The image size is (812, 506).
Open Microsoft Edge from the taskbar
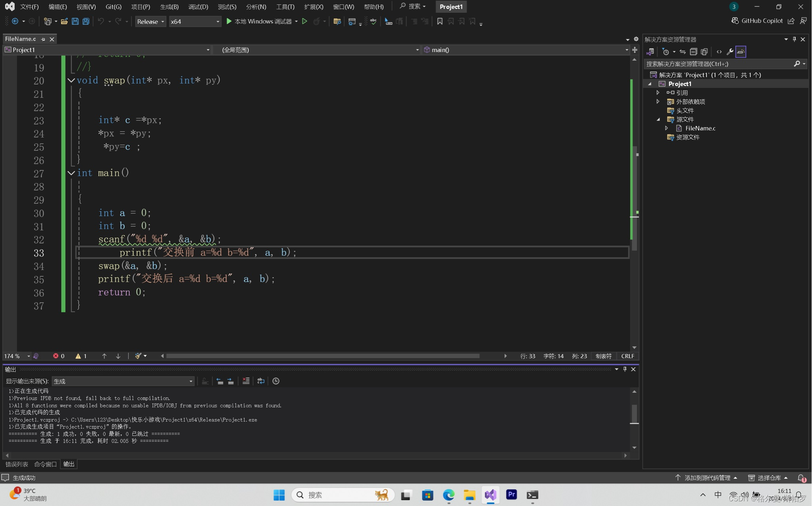point(449,495)
